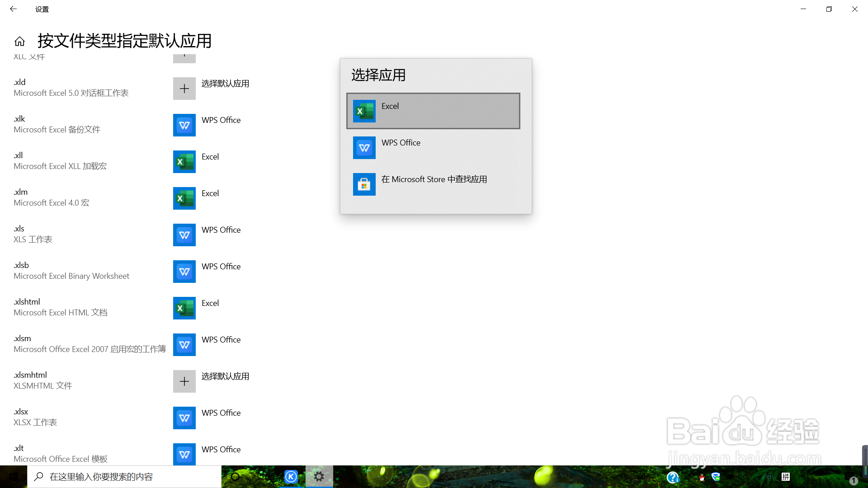The width and height of the screenshot is (868, 488).
Task: Click the blue question-mark tray icon
Action: pyautogui.click(x=673, y=477)
